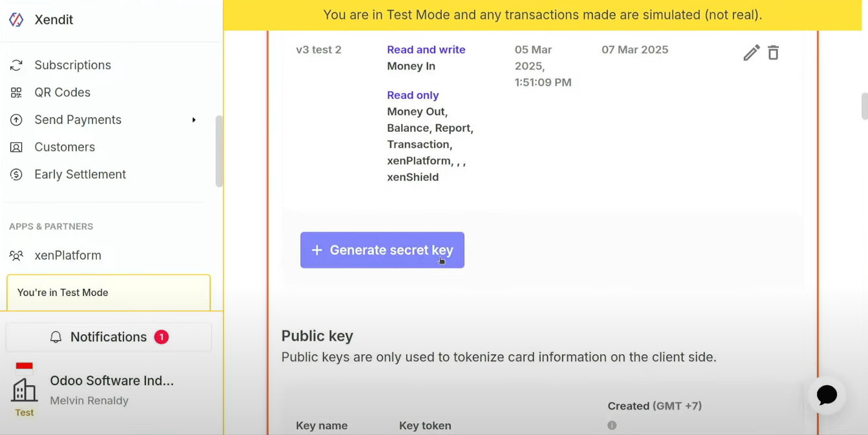
Task: Click the Notifications bell icon
Action: click(56, 337)
